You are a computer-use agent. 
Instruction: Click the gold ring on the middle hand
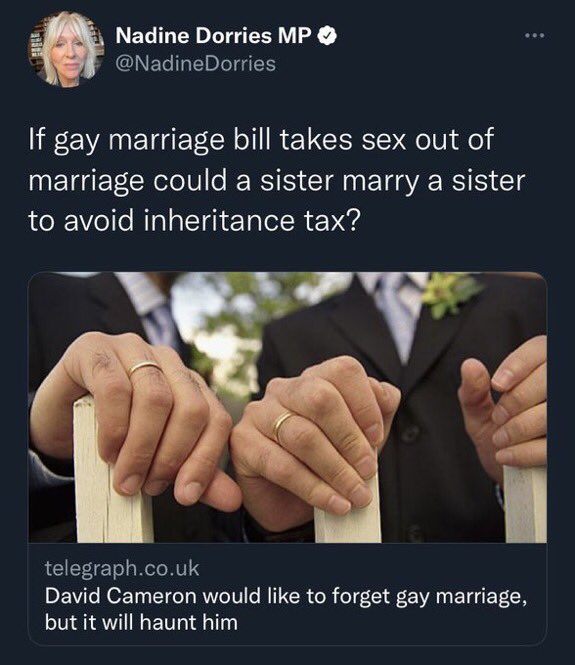[282, 424]
